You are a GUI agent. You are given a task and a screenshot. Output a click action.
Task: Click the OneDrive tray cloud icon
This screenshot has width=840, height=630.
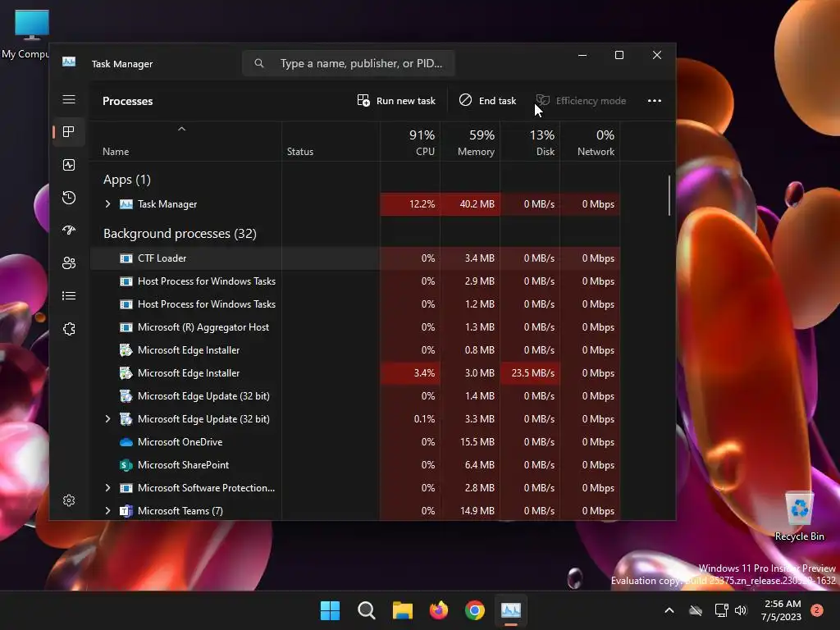pos(696,610)
